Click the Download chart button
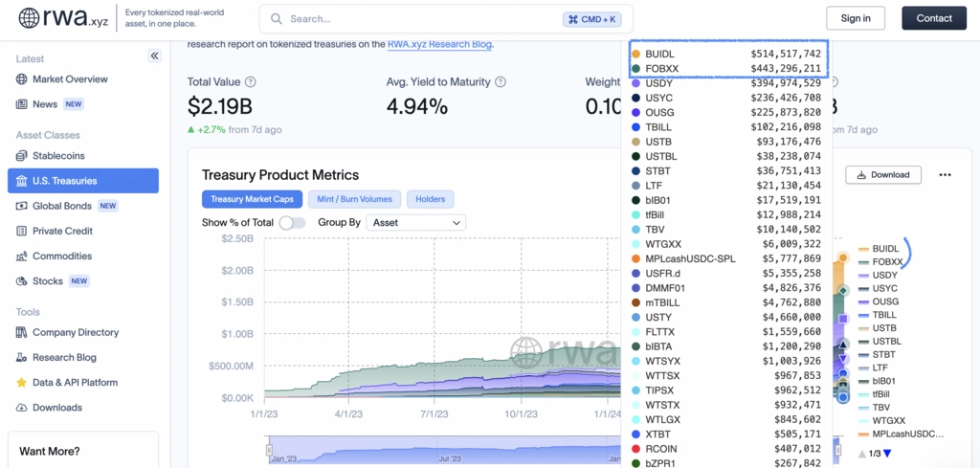The image size is (980, 468). click(883, 175)
